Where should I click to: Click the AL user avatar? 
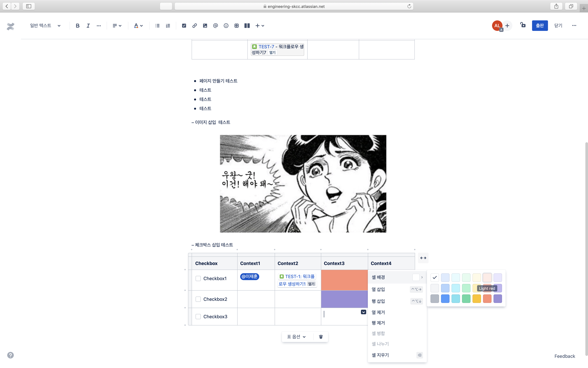point(497,26)
